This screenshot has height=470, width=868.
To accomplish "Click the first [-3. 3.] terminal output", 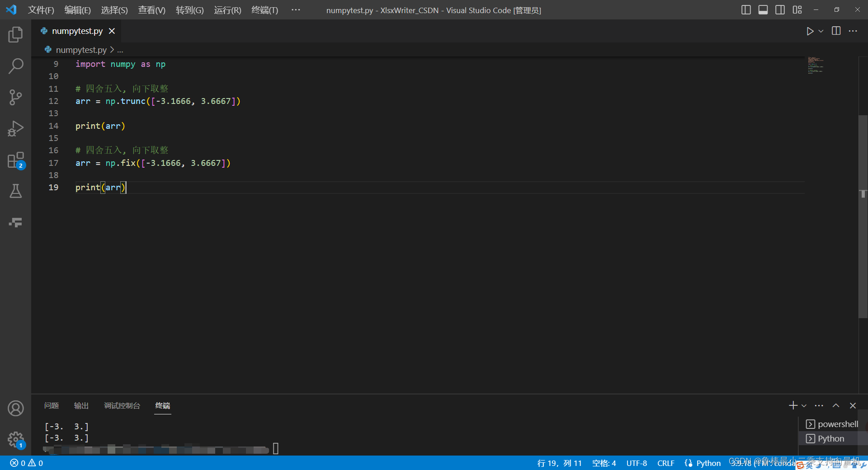I will click(66, 426).
